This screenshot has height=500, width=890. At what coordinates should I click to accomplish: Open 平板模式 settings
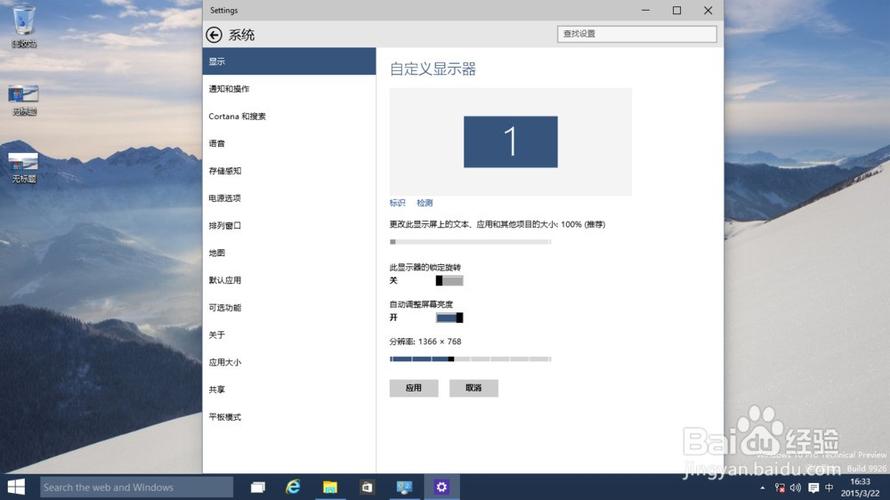coord(289,417)
